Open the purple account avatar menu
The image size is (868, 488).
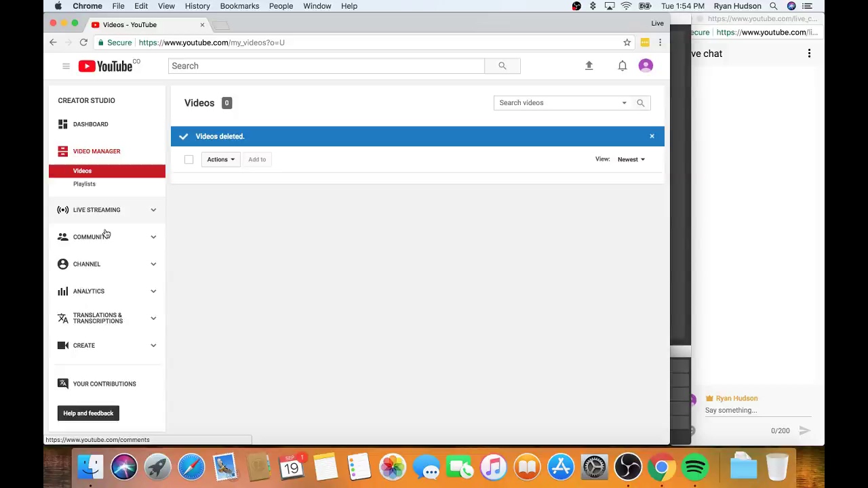point(646,66)
